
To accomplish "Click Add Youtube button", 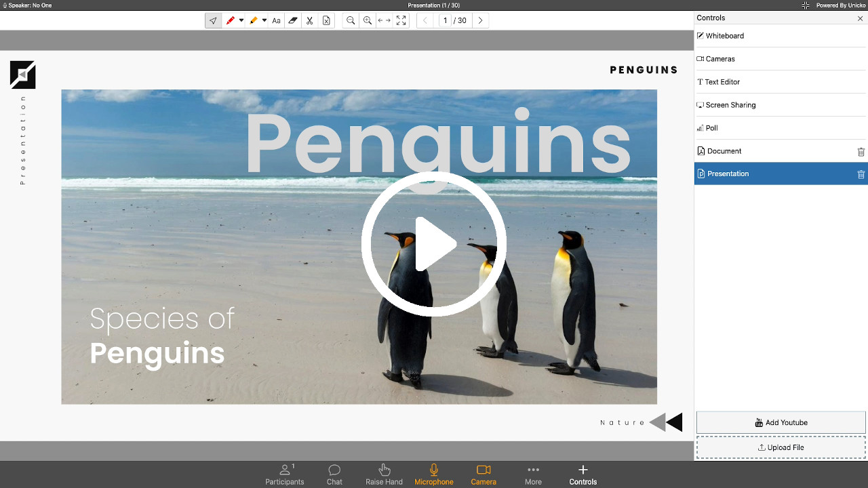I will [781, 422].
